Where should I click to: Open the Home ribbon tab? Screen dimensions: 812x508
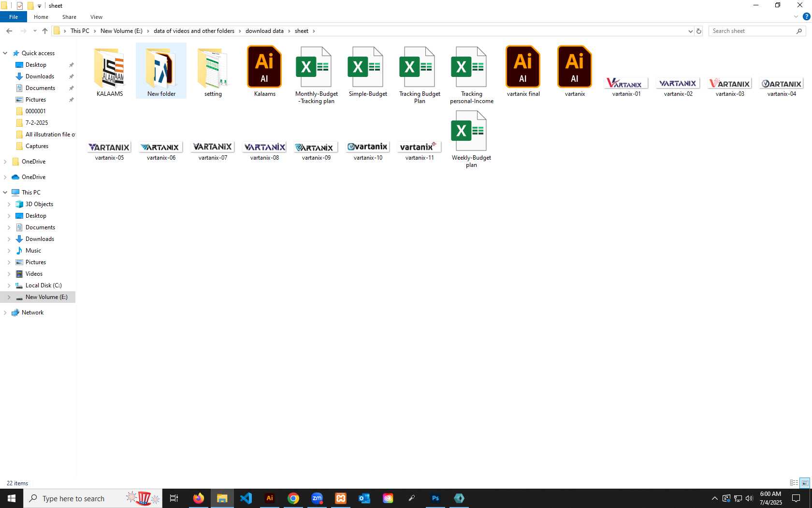point(41,17)
